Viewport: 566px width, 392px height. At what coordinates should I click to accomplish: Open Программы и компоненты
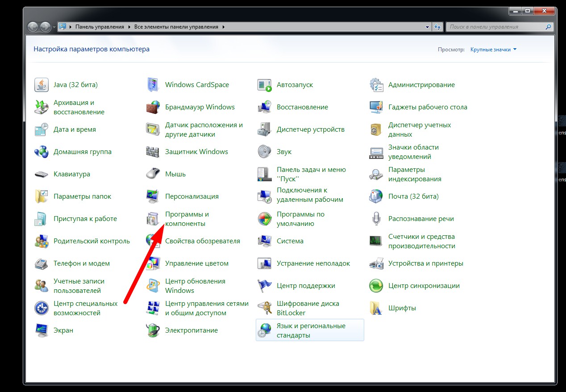(187, 218)
